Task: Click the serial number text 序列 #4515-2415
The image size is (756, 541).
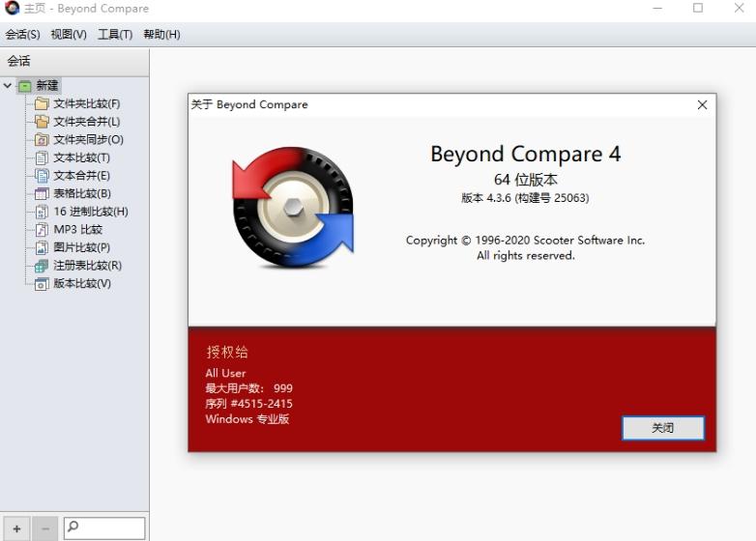Action: pyautogui.click(x=248, y=404)
